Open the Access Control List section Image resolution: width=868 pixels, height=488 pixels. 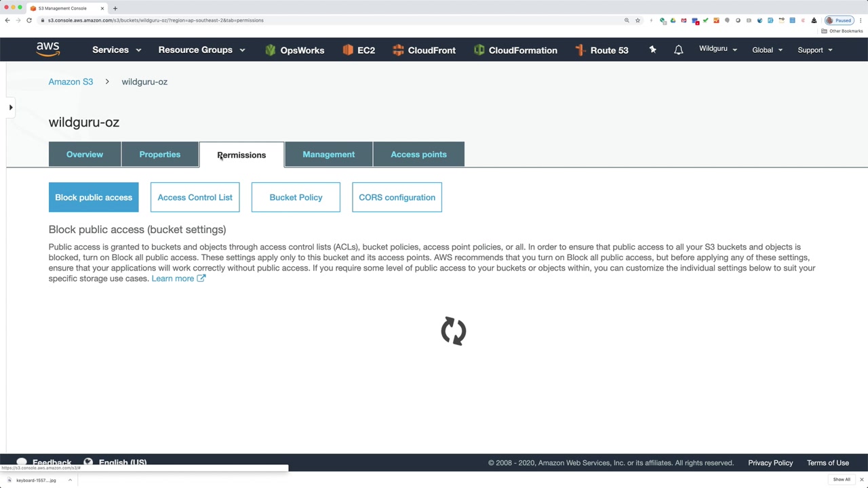(195, 197)
